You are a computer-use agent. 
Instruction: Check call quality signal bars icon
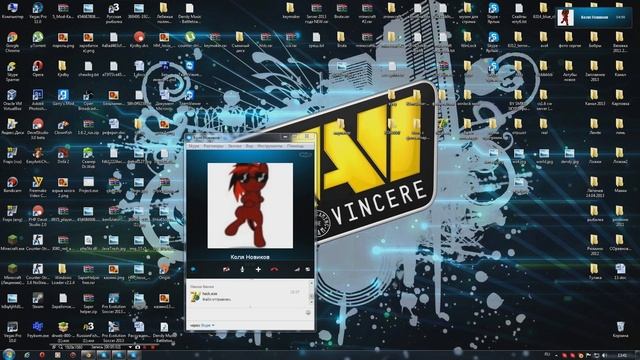pos(297,269)
